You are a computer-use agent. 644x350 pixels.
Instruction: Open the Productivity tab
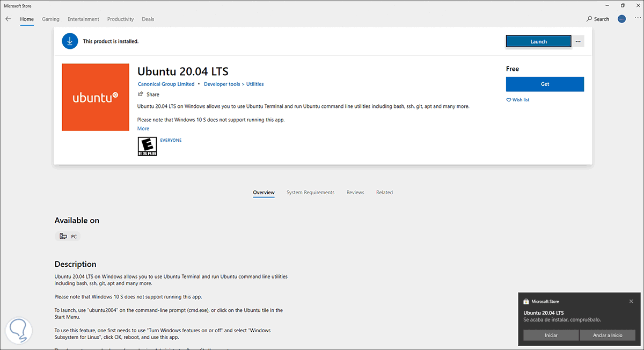click(120, 19)
